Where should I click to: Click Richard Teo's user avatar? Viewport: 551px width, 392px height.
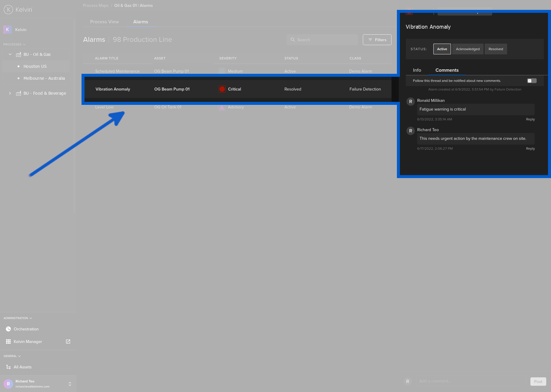click(x=8, y=384)
